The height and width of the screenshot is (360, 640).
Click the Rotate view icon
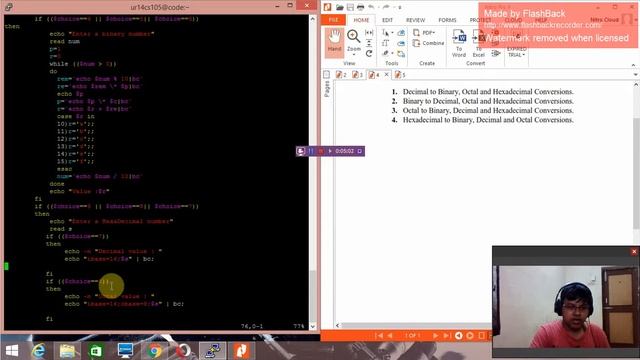pos(369,53)
